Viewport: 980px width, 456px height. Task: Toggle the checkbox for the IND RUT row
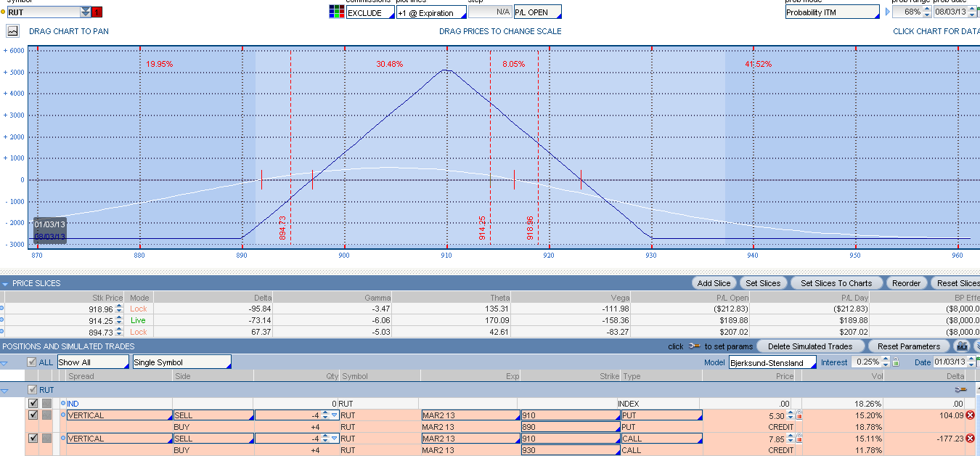click(33, 403)
